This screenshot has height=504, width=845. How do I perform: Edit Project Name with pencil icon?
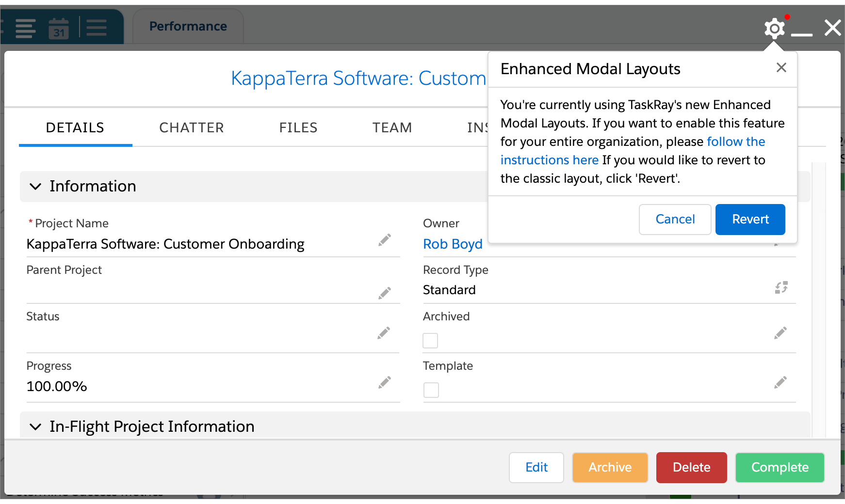point(385,240)
